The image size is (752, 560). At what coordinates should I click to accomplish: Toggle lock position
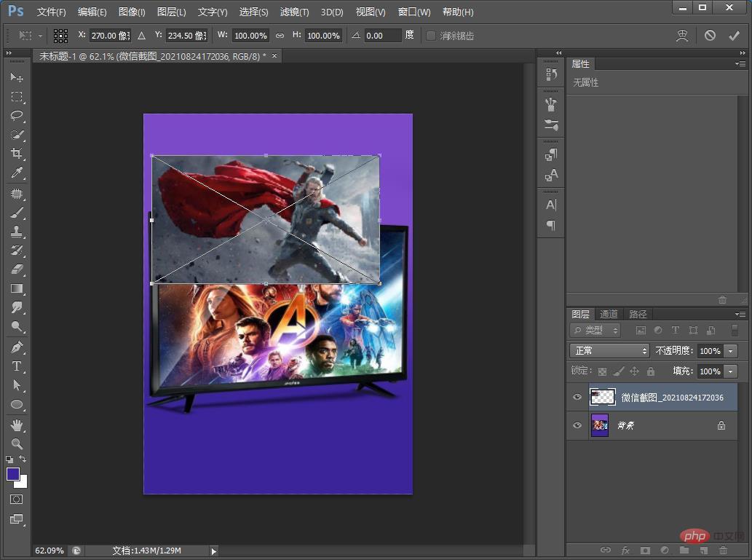tap(634, 371)
